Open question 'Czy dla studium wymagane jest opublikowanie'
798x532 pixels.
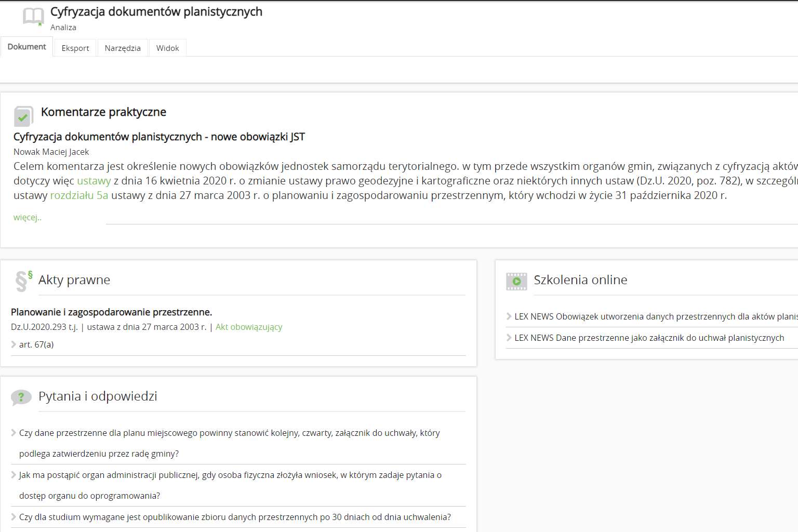[x=235, y=517]
